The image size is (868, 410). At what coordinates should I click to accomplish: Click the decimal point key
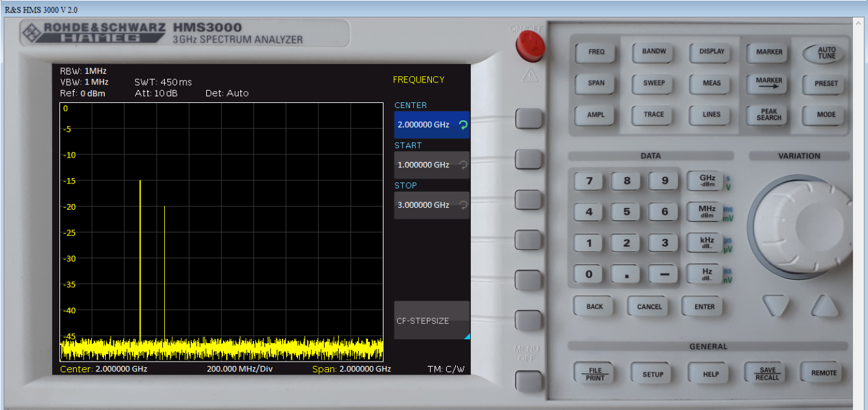pyautogui.click(x=626, y=275)
